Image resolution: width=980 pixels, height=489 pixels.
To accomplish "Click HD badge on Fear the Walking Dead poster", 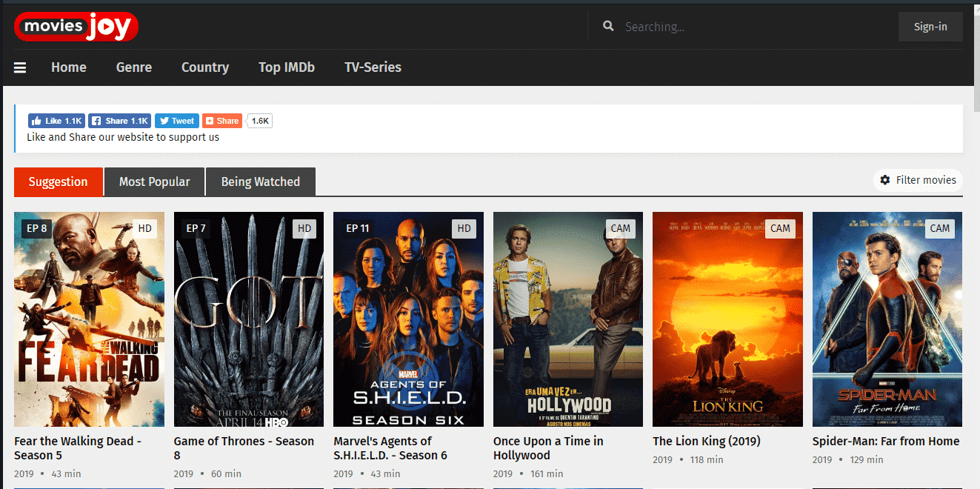I will (x=145, y=228).
